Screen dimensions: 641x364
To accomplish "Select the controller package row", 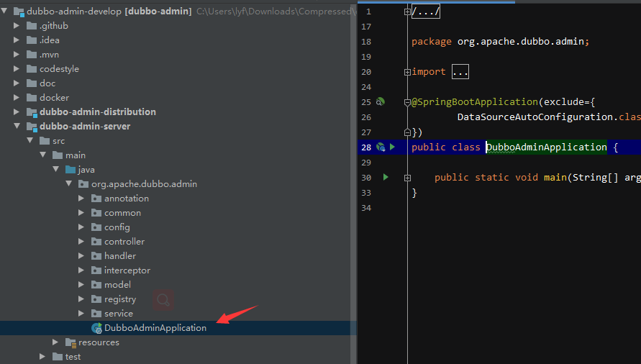I will tap(178, 242).
